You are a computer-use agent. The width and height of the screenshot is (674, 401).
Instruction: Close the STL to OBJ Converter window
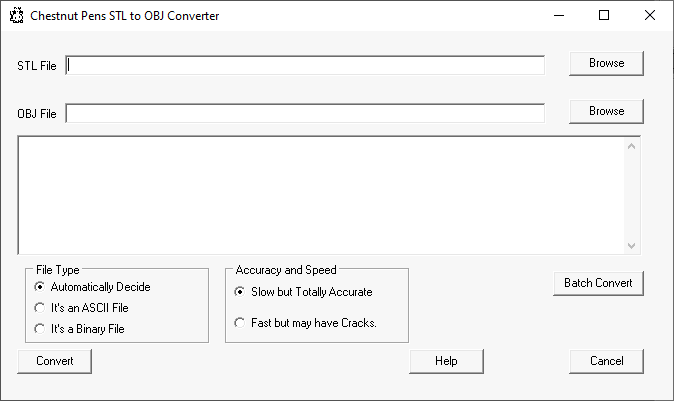650,15
